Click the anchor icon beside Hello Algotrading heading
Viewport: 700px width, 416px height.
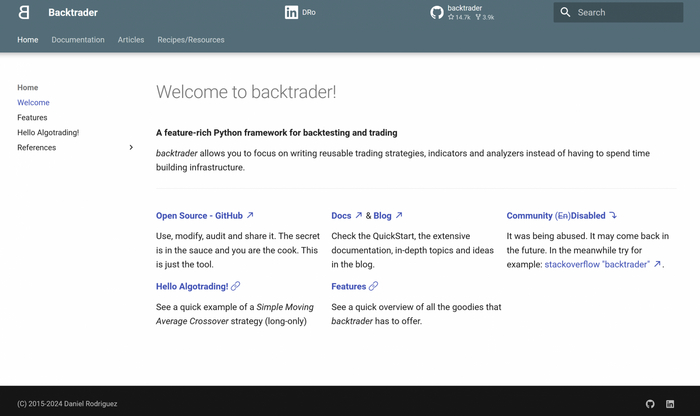[x=236, y=286]
